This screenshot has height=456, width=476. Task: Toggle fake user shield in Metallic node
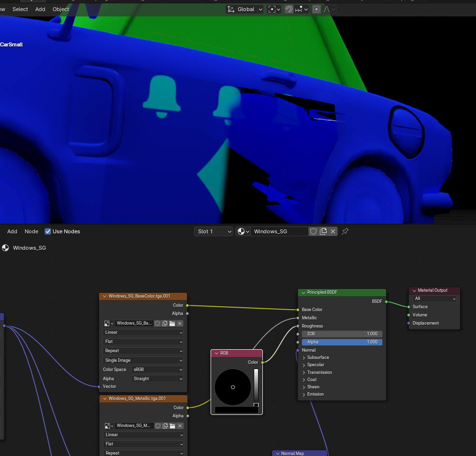pyautogui.click(x=158, y=426)
